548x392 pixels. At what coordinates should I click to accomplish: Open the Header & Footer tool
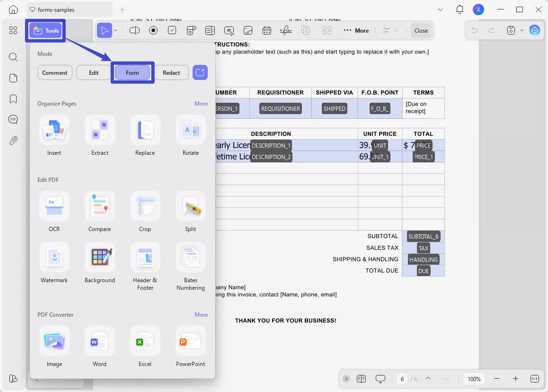(145, 267)
